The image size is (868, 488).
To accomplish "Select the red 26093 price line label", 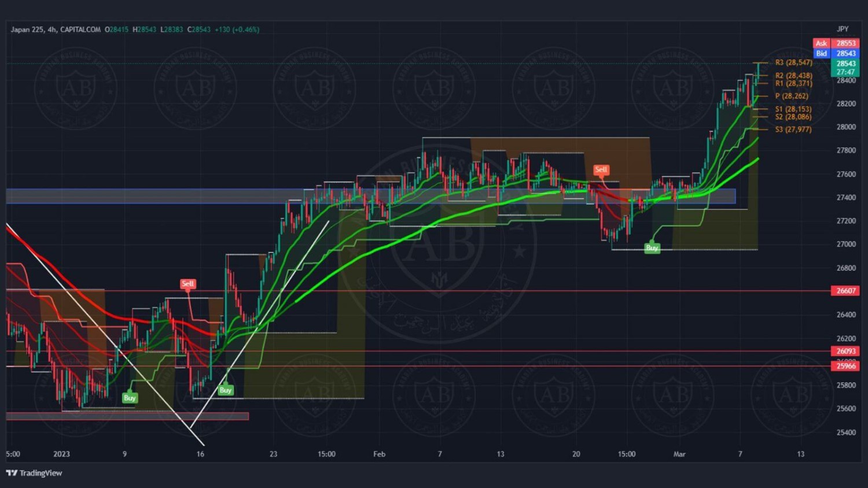I will [846, 352].
